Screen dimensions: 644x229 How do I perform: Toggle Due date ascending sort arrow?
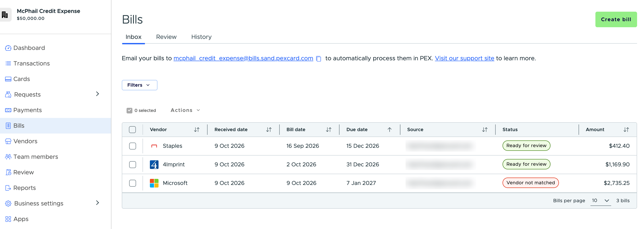click(x=389, y=129)
